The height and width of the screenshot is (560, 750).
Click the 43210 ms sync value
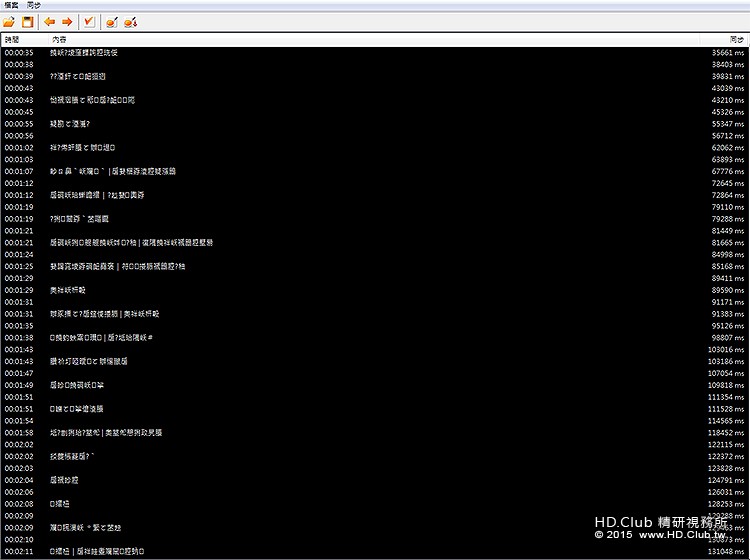tap(728, 100)
